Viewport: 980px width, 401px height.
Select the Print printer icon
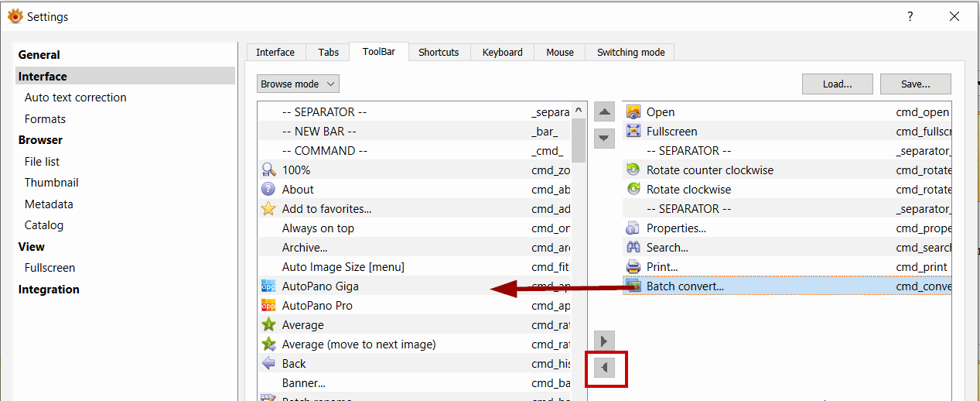[x=633, y=267]
